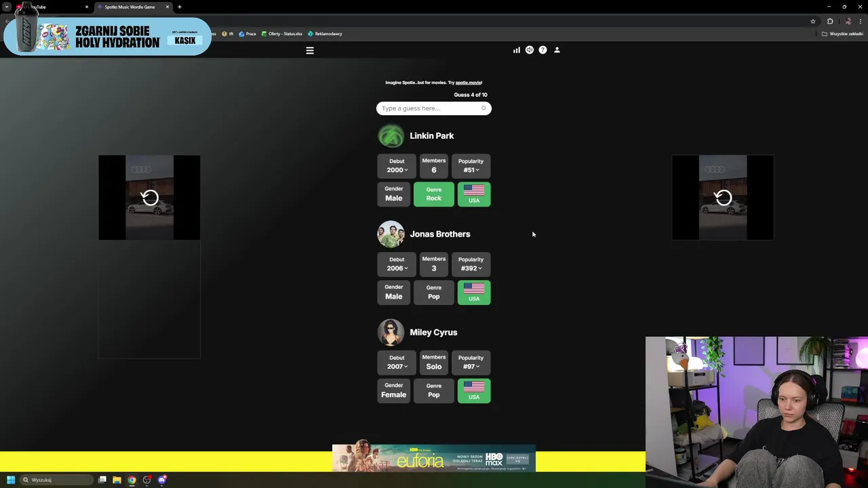The image size is (868, 488).
Task: Click Miley Cyrus's Popularity #97 tile
Action: pos(471,363)
